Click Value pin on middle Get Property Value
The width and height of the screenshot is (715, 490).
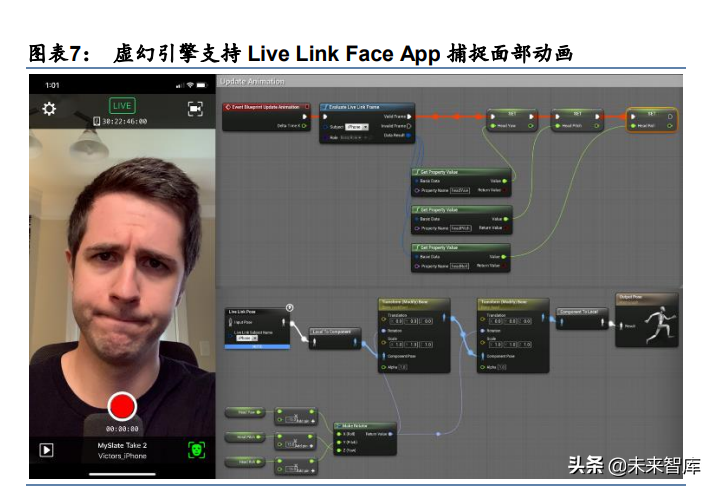[506, 219]
